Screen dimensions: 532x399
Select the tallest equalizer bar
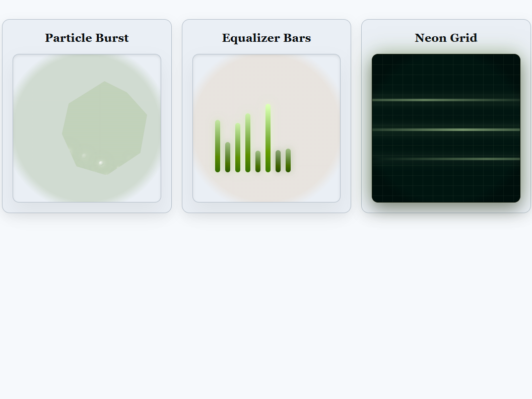pyautogui.click(x=268, y=138)
